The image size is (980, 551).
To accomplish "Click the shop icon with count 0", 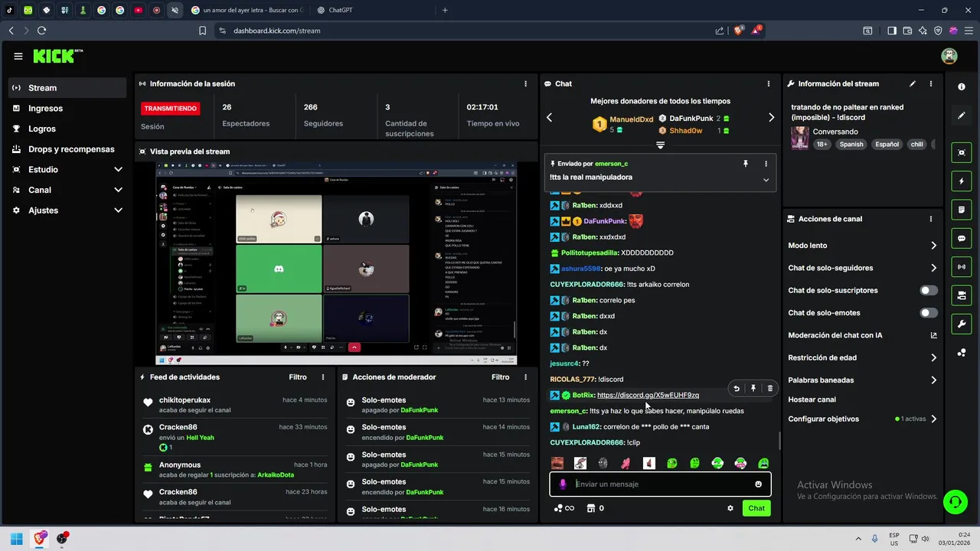I will 596,508.
